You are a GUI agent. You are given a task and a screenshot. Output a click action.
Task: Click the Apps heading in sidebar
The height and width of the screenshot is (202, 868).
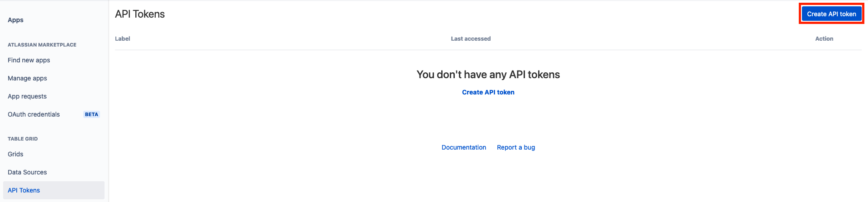(x=15, y=20)
